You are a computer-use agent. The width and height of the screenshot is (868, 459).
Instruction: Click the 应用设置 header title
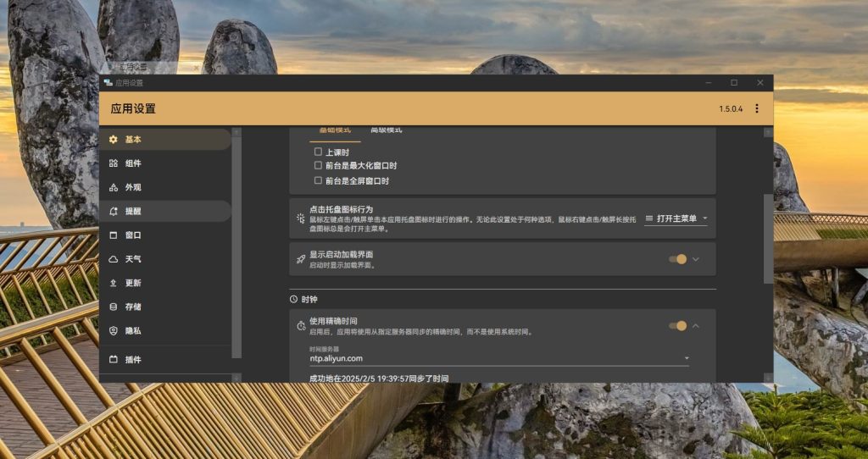coord(133,108)
